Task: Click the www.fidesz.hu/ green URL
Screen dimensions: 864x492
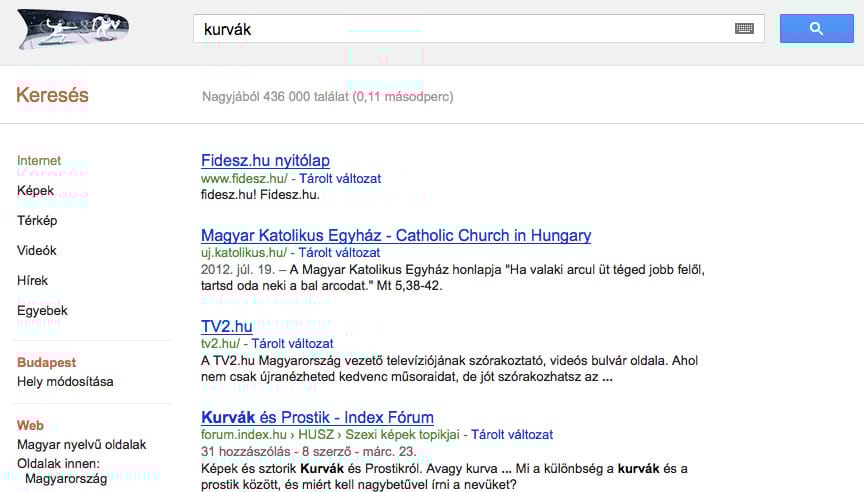Action: (x=244, y=179)
